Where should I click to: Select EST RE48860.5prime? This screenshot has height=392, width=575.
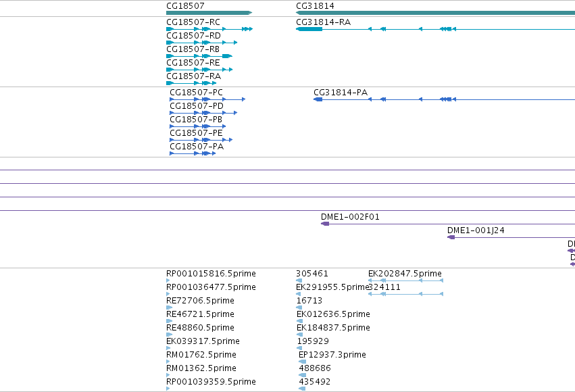[x=200, y=328]
